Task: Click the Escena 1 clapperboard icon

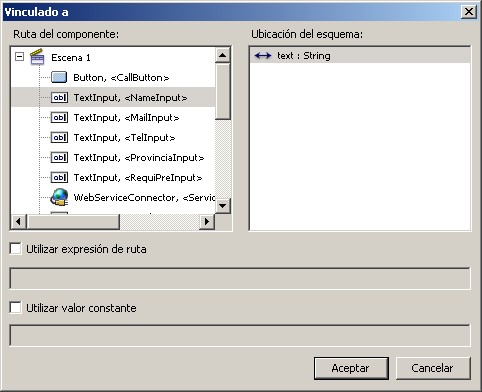Action: (37, 57)
